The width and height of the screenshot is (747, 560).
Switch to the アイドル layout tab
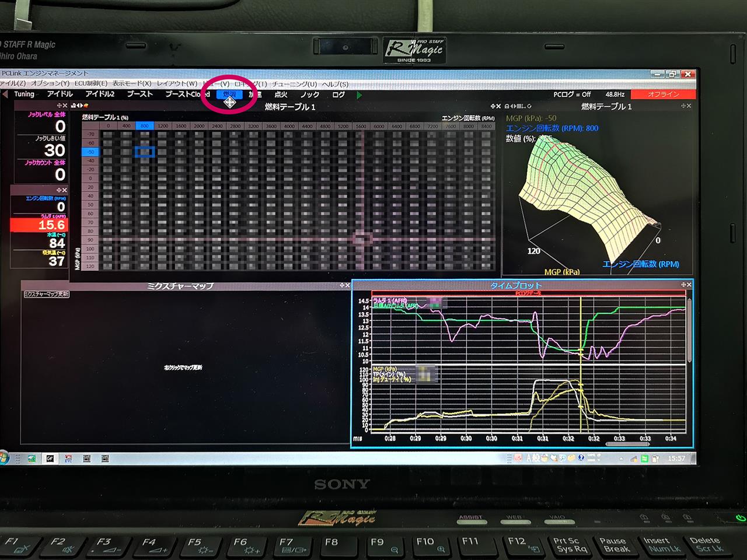60,94
